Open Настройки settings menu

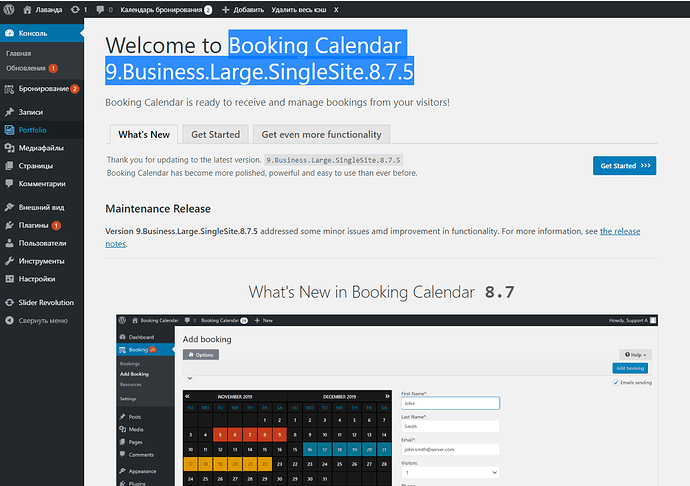pyautogui.click(x=42, y=279)
